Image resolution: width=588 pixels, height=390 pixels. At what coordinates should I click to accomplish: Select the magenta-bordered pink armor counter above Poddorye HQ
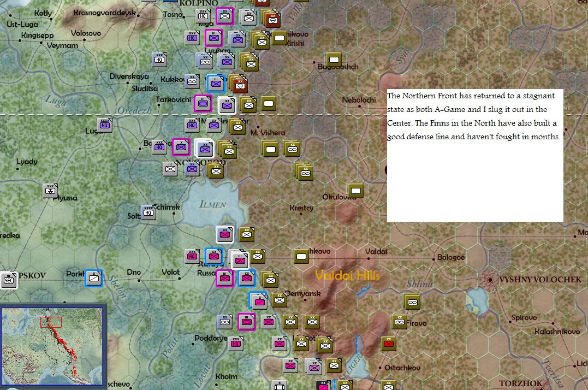246,322
